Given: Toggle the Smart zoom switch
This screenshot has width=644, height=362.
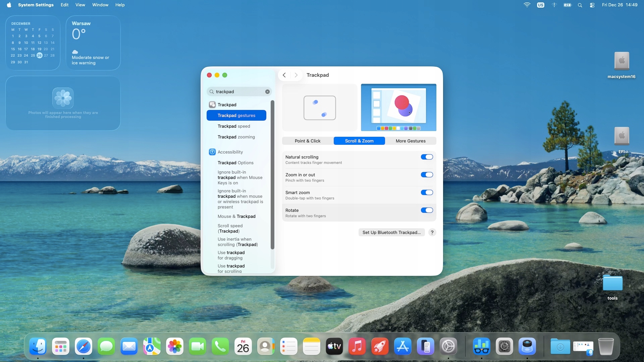Looking at the screenshot, I should click(427, 192).
